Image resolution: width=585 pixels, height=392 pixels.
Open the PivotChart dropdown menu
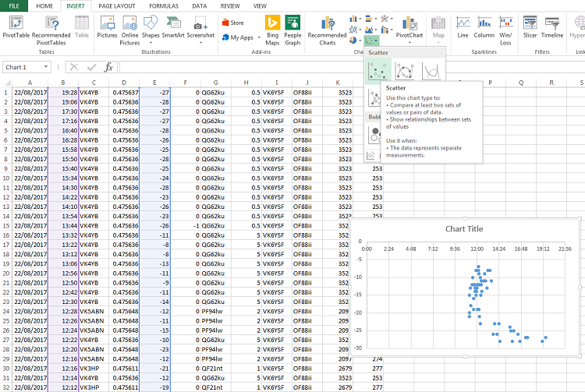(409, 41)
